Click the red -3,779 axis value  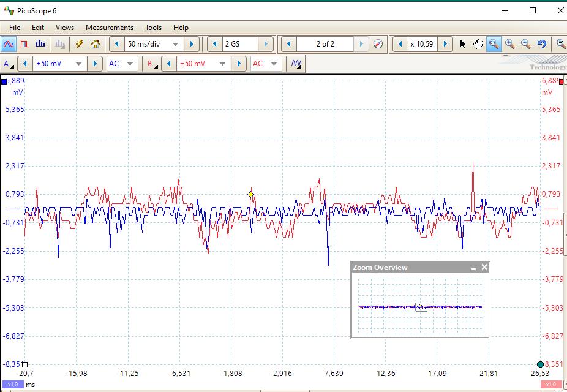(552, 279)
